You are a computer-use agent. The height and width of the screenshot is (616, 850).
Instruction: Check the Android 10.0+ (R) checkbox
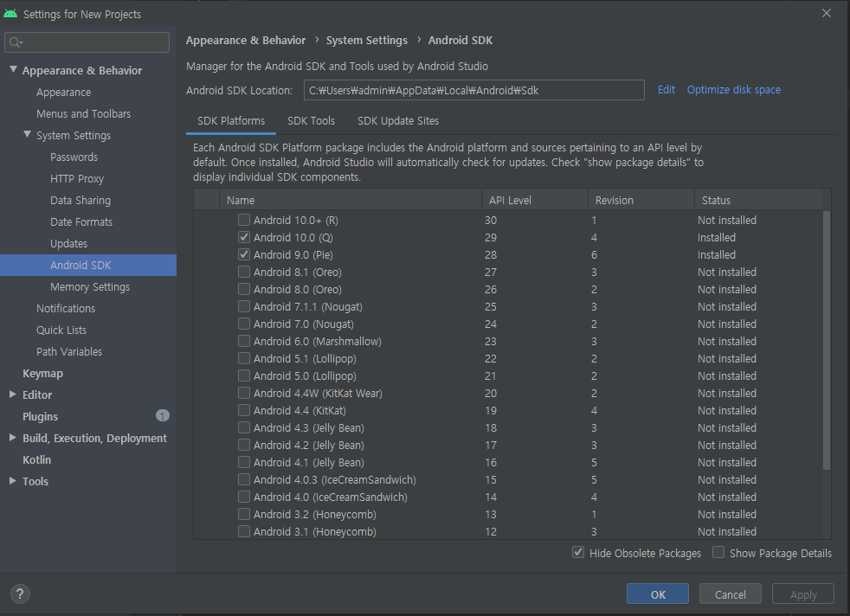click(244, 220)
